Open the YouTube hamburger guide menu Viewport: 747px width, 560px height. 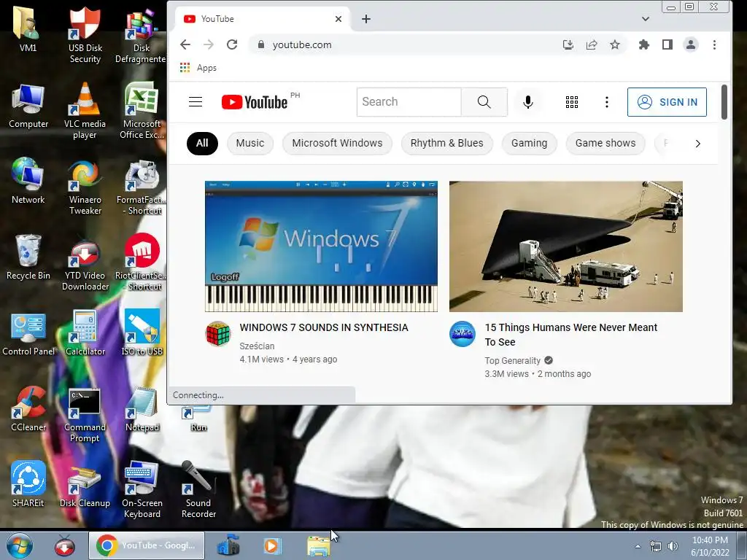[x=196, y=102]
